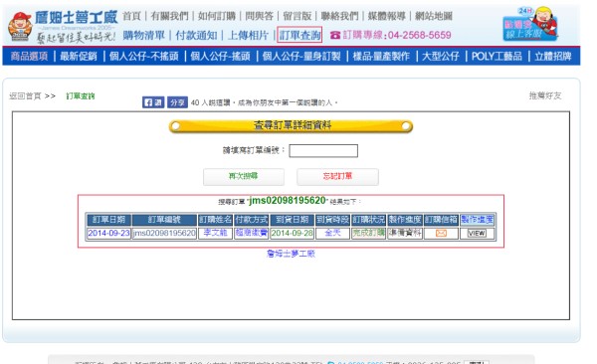Select the 大型公仔 category tab
Viewport: 597px width, 364px height.
tap(441, 57)
